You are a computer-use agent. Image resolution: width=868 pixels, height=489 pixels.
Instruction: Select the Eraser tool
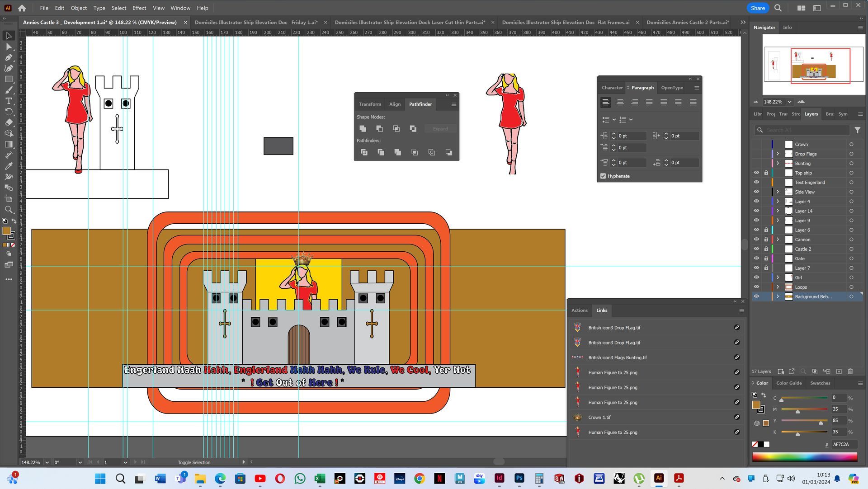9,122
